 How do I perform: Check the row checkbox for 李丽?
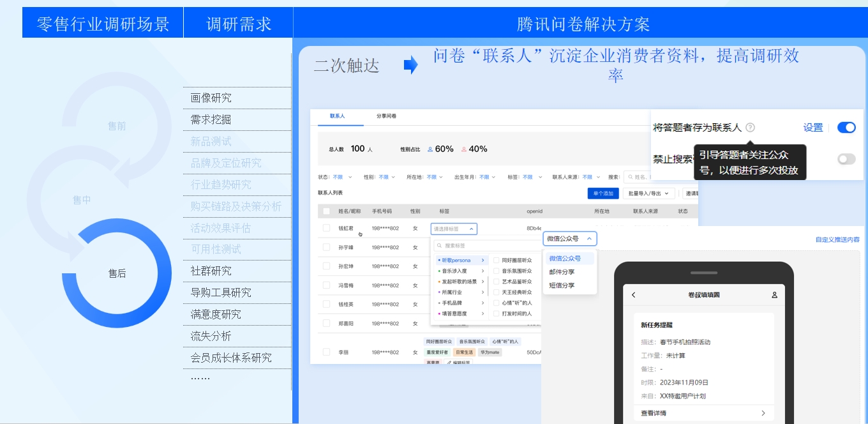[x=327, y=352]
